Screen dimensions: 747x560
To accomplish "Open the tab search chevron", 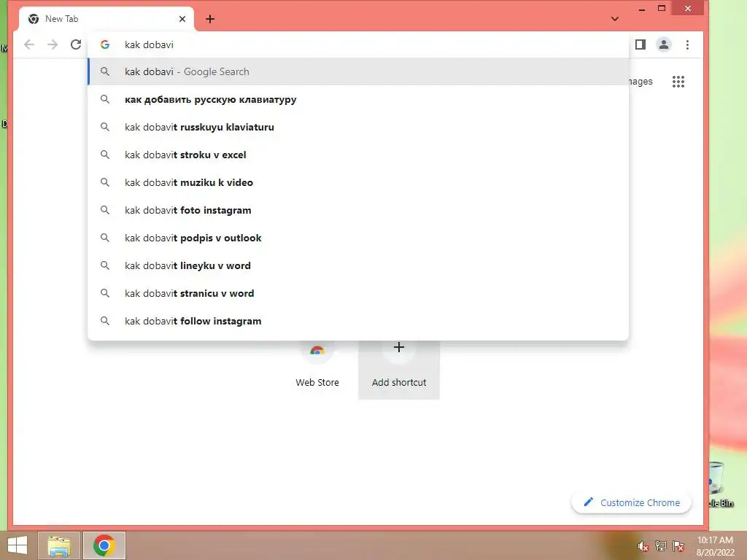I will (614, 19).
